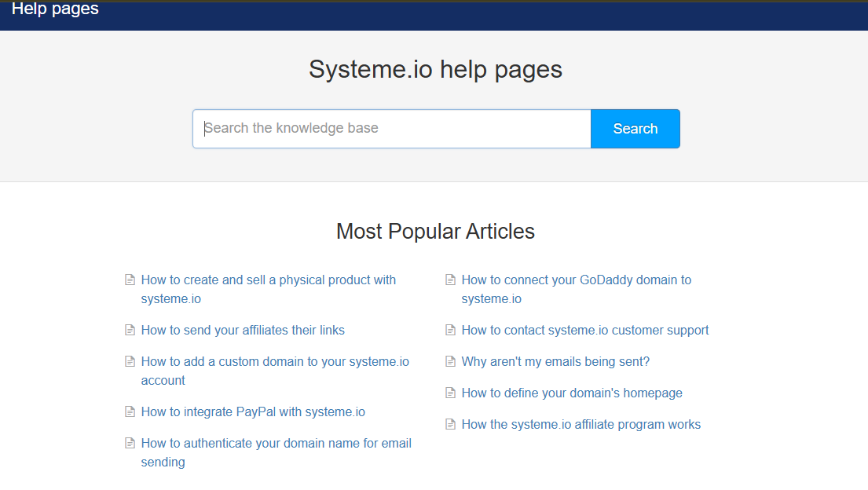Click the page icon next to the custom domain article
The width and height of the screenshot is (868, 490).
130,361
